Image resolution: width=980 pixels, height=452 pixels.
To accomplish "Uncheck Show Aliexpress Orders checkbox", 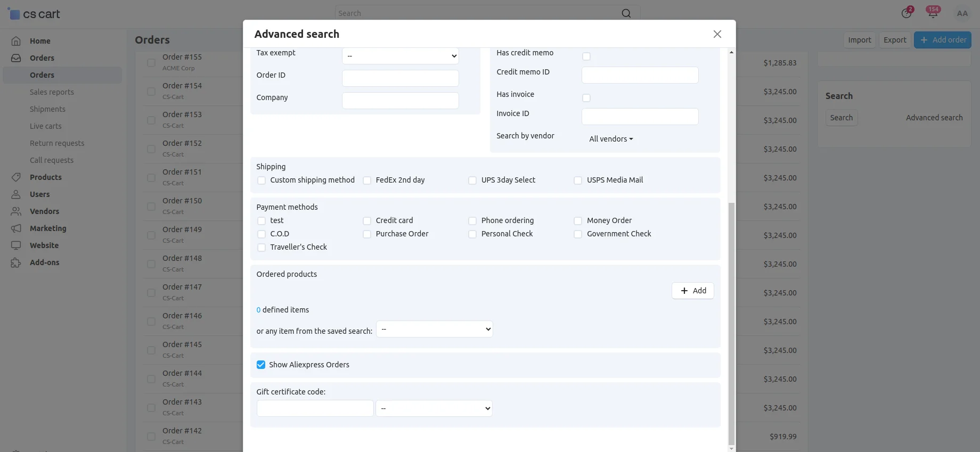I will (x=261, y=365).
